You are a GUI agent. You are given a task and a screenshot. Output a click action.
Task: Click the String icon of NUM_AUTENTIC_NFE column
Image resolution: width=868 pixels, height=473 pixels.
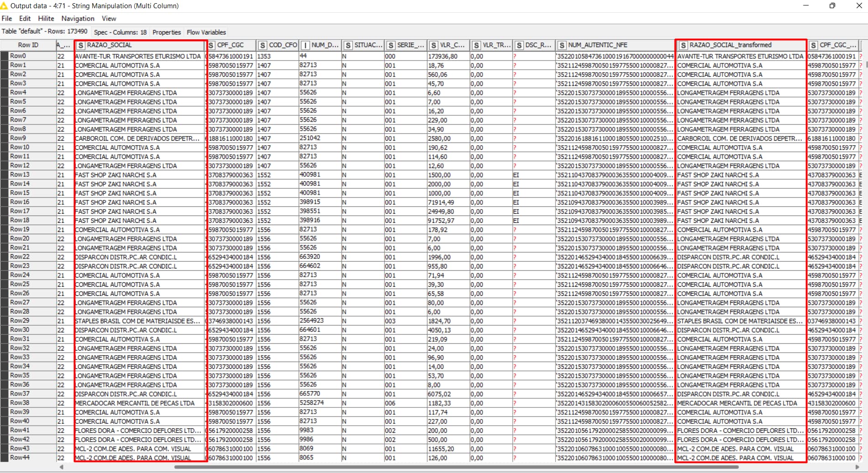(x=562, y=45)
